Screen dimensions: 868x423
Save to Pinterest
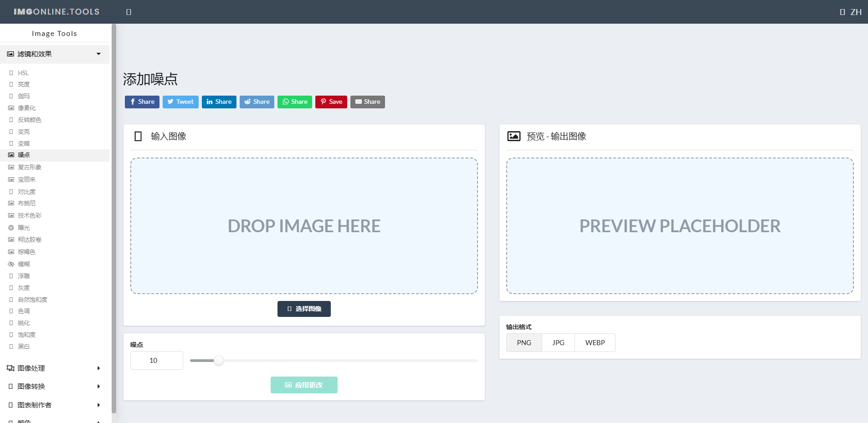pyautogui.click(x=331, y=102)
